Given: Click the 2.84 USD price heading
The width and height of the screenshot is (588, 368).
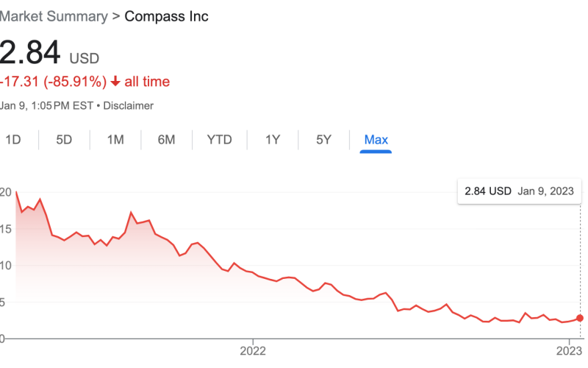Looking at the screenshot, I should pos(49,54).
